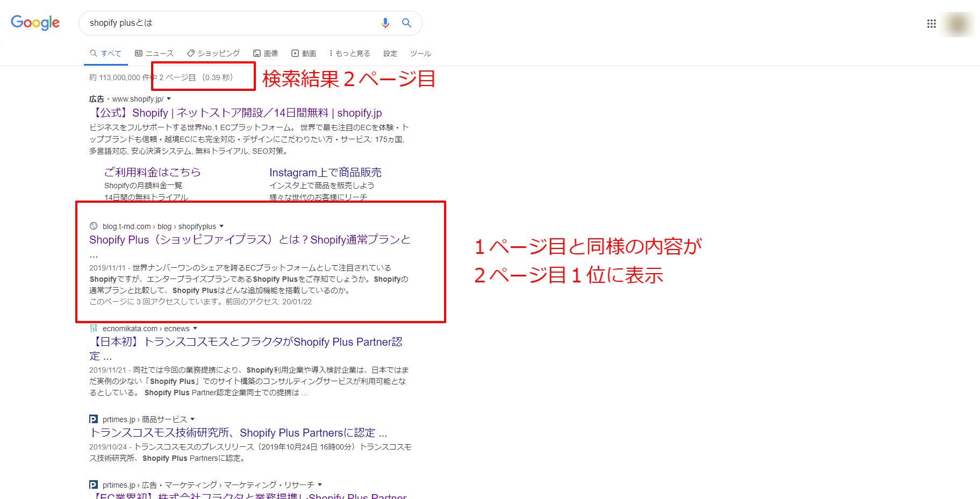Expand the arrow beside blog.t-rnd.com › blog › shopifyplus

(x=221, y=226)
